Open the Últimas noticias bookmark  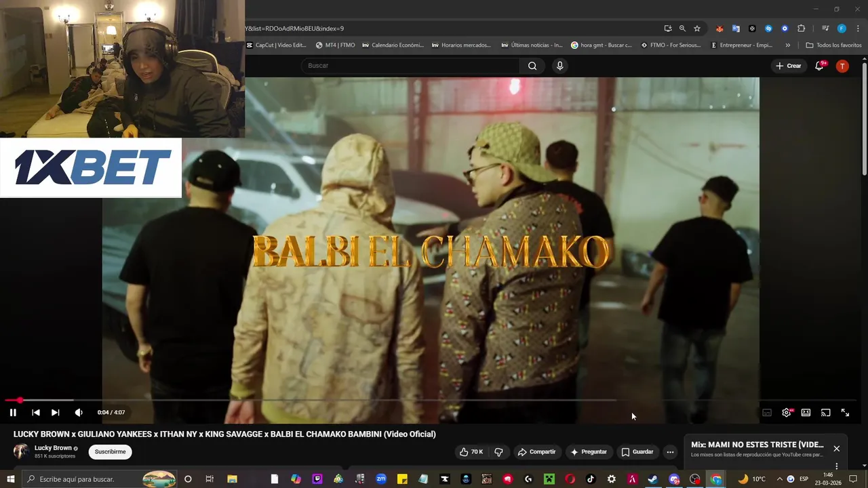pyautogui.click(x=532, y=45)
